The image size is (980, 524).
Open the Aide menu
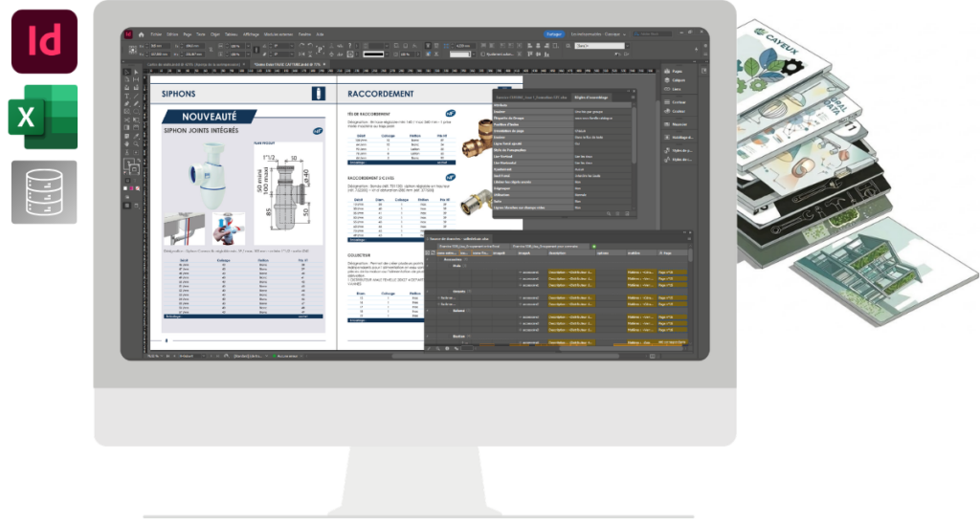(320, 34)
